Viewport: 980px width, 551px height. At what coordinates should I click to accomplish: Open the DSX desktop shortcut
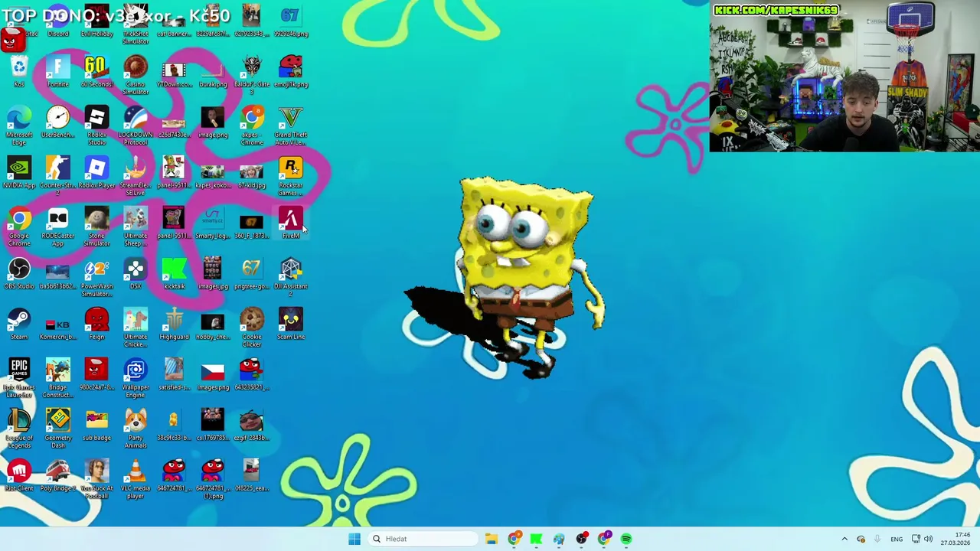point(136,273)
